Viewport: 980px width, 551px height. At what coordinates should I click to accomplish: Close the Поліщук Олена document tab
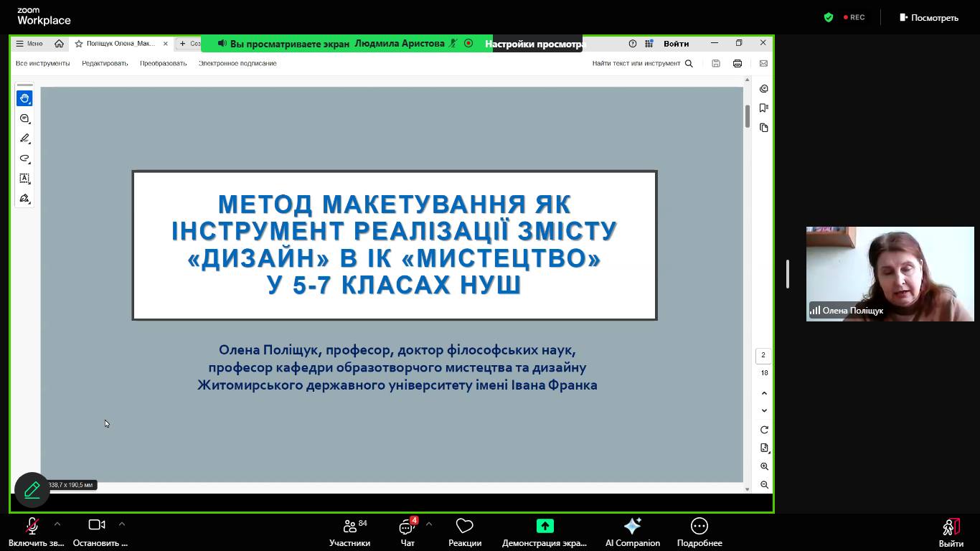tap(166, 44)
